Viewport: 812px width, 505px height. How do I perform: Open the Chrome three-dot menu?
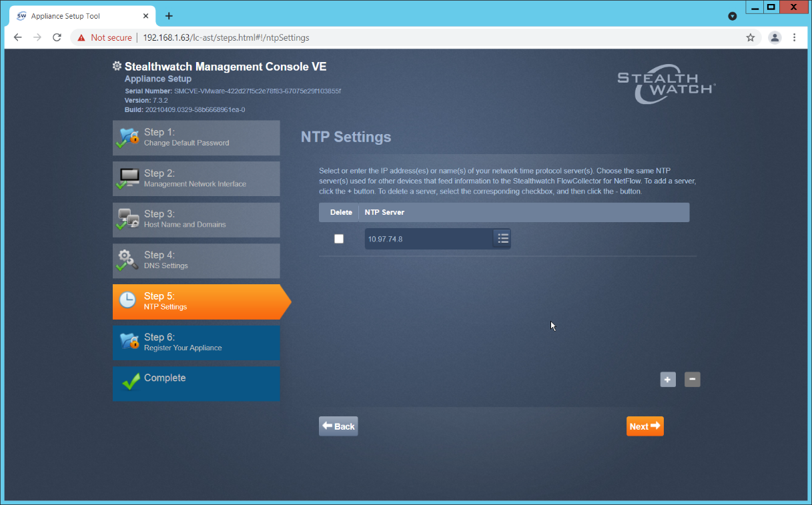point(795,37)
